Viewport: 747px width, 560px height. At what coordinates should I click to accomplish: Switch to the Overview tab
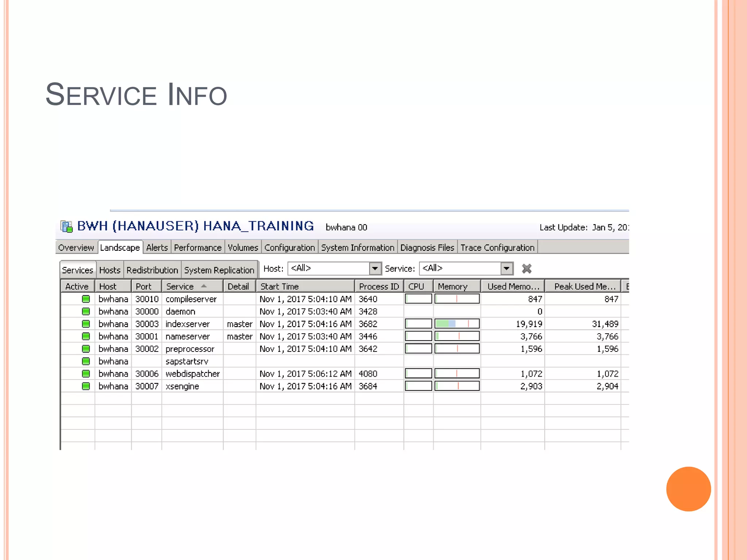pyautogui.click(x=76, y=248)
